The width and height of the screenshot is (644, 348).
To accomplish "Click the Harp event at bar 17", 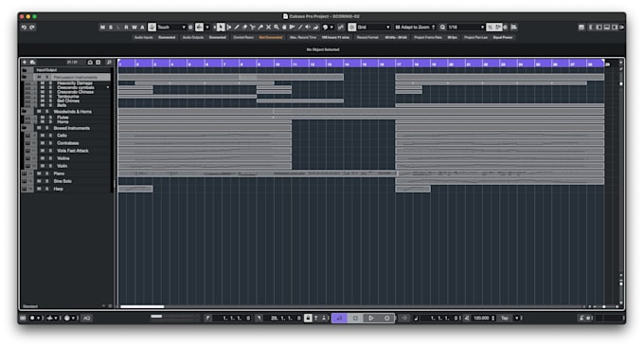I will pyautogui.click(x=413, y=189).
